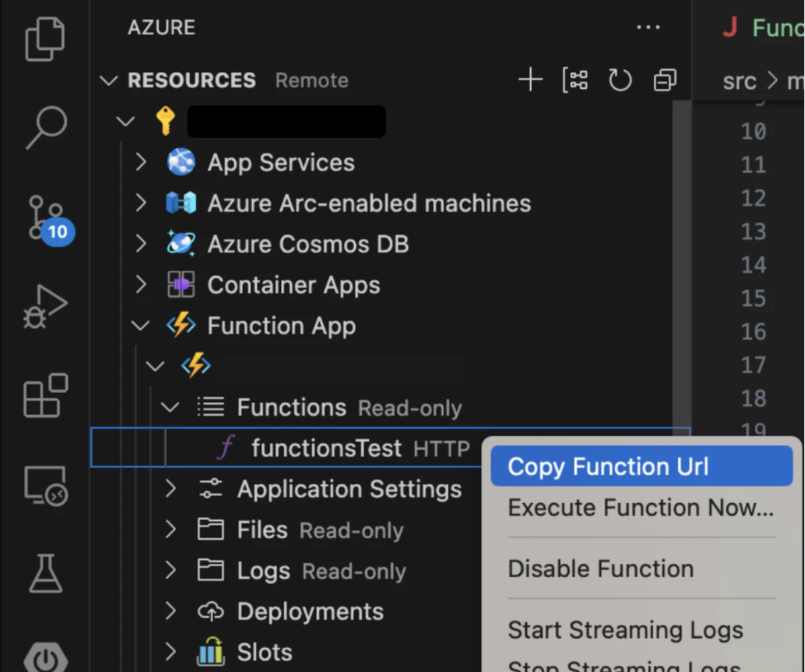This screenshot has width=805, height=672.
Task: Click the Logs folder icon
Action: (x=210, y=570)
